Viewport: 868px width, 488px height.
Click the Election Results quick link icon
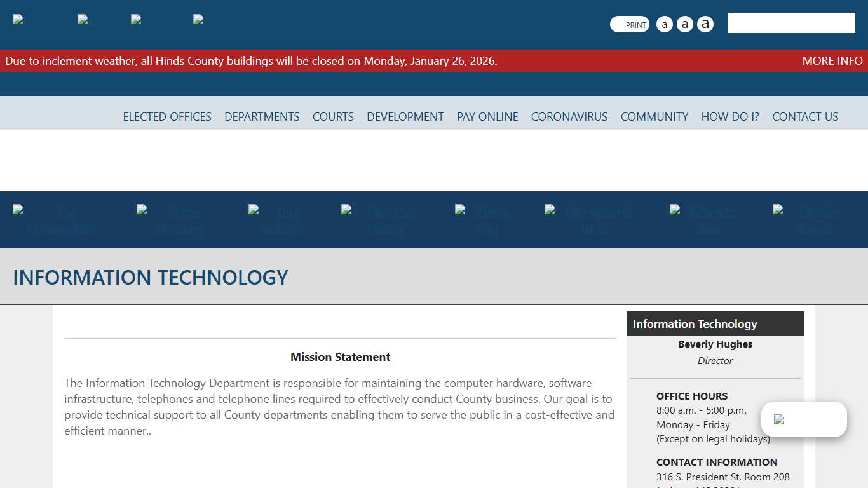[776, 211]
